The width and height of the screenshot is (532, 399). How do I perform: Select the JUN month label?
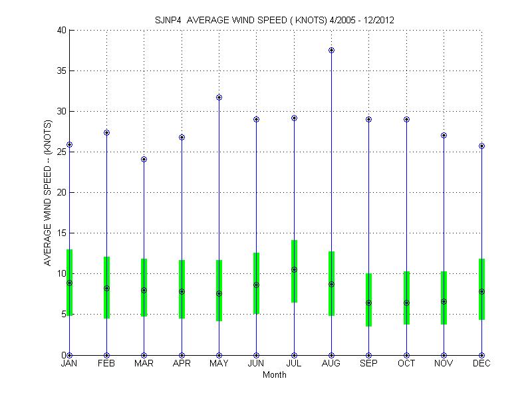pyautogui.click(x=256, y=364)
